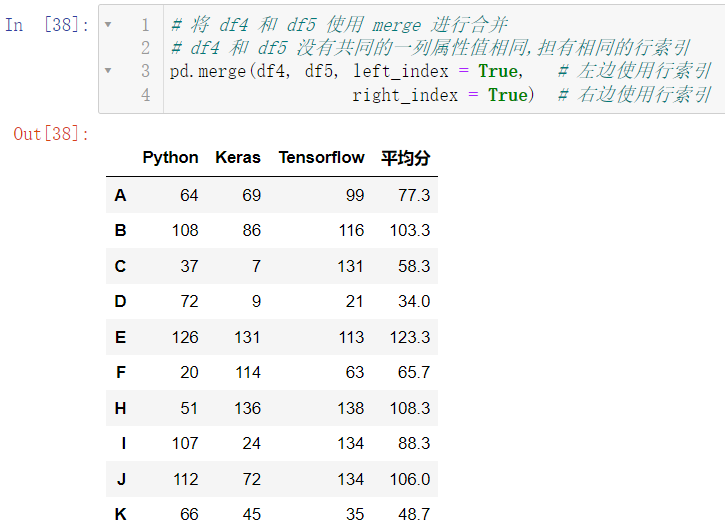This screenshot has height=532, width=725.
Task: Click Tensorflow value 21 in row D
Action: (355, 302)
